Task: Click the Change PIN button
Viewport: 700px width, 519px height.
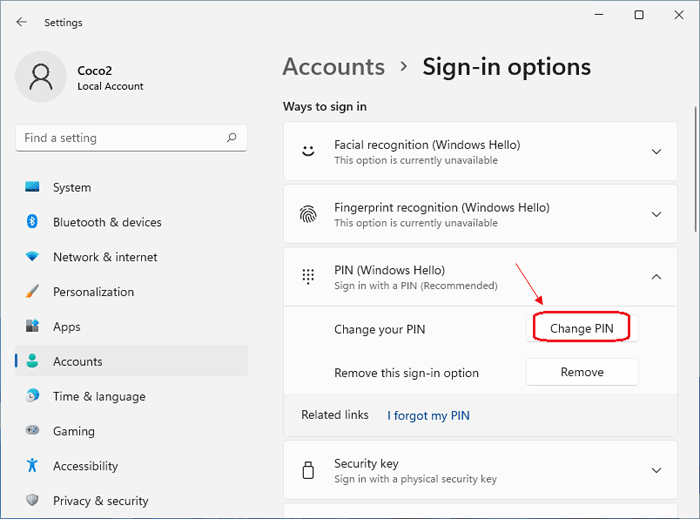Action: coord(582,328)
